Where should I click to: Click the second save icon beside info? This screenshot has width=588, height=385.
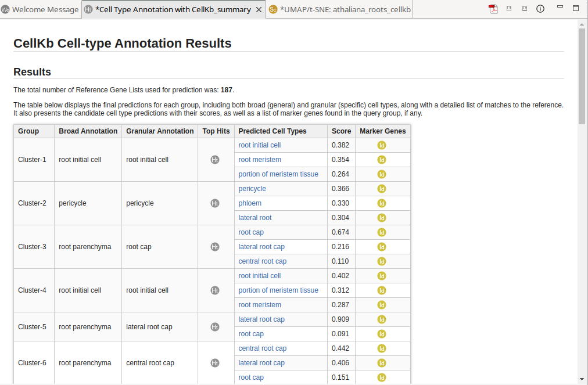pos(525,9)
